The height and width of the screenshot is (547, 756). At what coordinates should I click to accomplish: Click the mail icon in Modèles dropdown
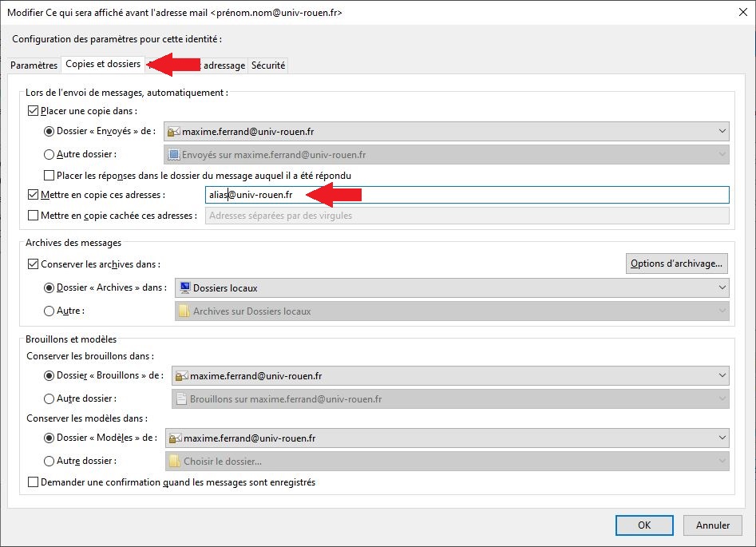coord(175,438)
